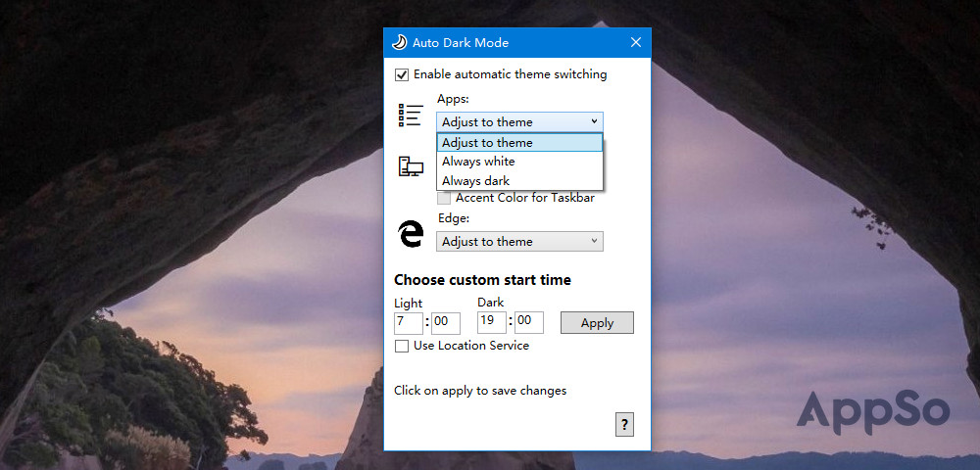Close the Auto Dark Mode window
Viewport: 980px width, 470px height.
636,42
